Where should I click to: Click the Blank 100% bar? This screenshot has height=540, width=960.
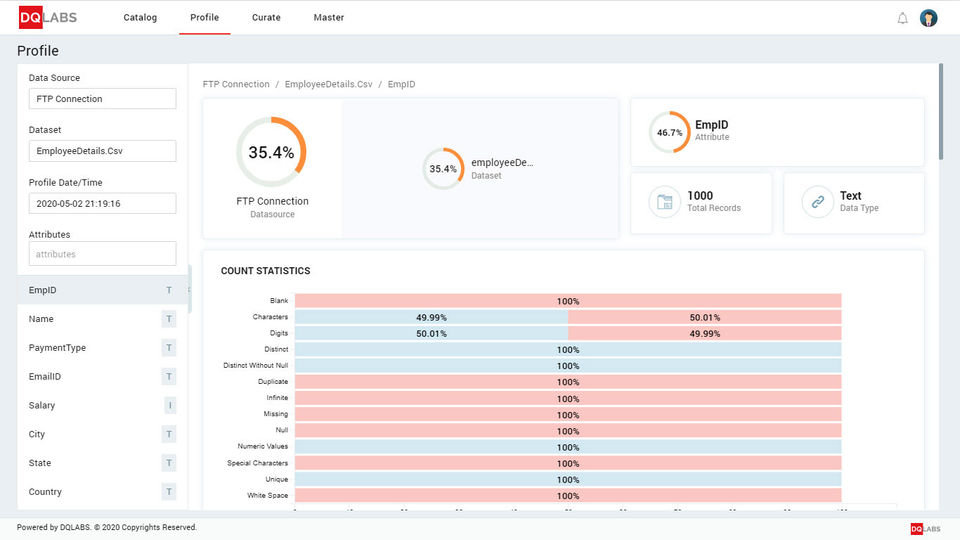[568, 301]
